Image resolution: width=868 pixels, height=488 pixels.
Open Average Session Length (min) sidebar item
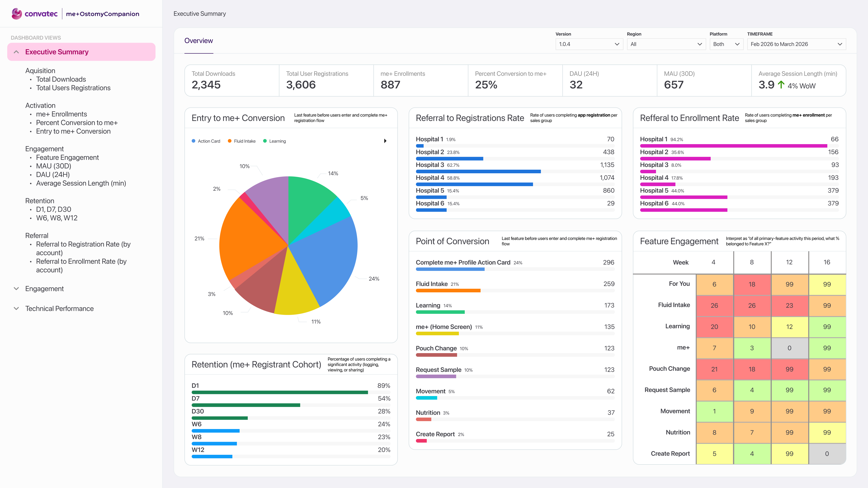(x=81, y=183)
